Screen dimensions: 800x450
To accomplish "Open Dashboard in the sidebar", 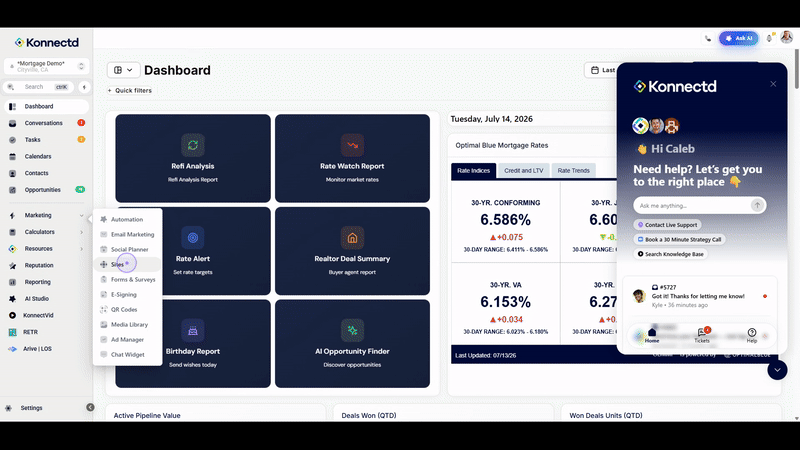I will click(x=46, y=106).
